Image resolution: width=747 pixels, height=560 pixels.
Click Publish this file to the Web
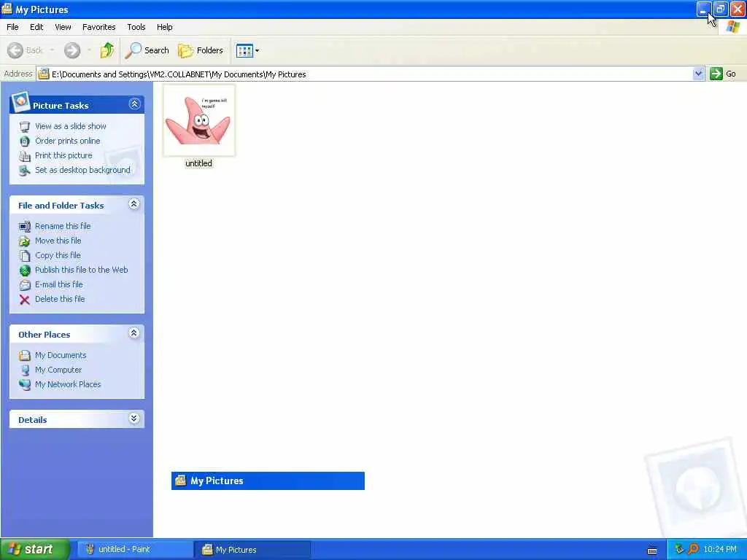(82, 270)
